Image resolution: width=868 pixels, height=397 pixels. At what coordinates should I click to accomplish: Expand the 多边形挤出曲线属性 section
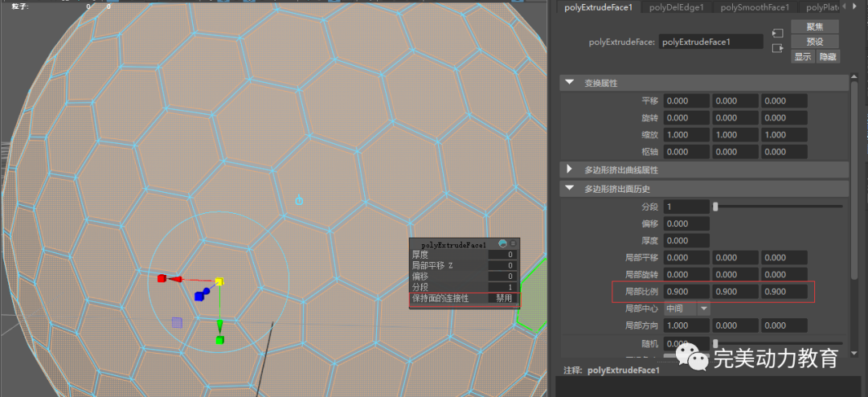[x=570, y=170]
